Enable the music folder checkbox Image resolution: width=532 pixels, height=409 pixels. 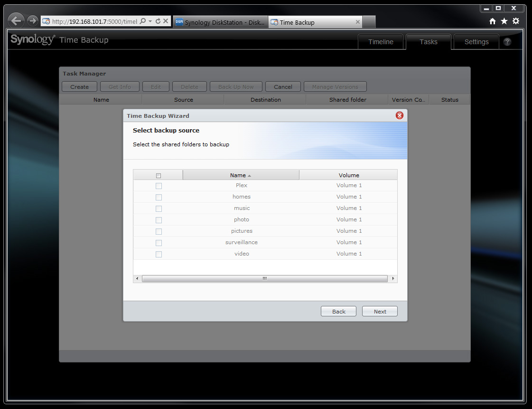[159, 209]
